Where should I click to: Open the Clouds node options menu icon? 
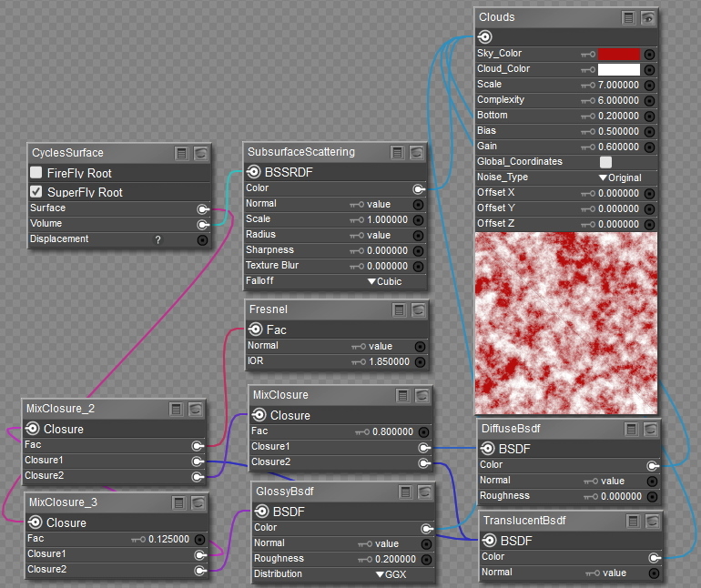629,17
